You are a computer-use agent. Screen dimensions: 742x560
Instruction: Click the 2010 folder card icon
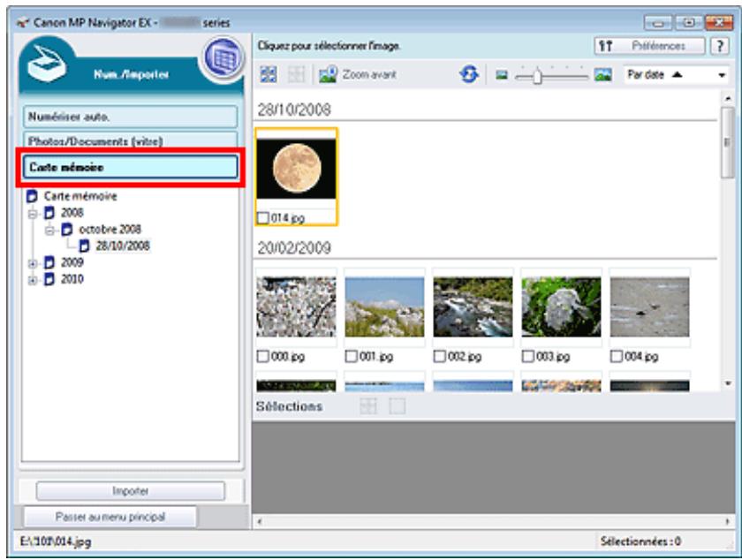pyautogui.click(x=49, y=279)
